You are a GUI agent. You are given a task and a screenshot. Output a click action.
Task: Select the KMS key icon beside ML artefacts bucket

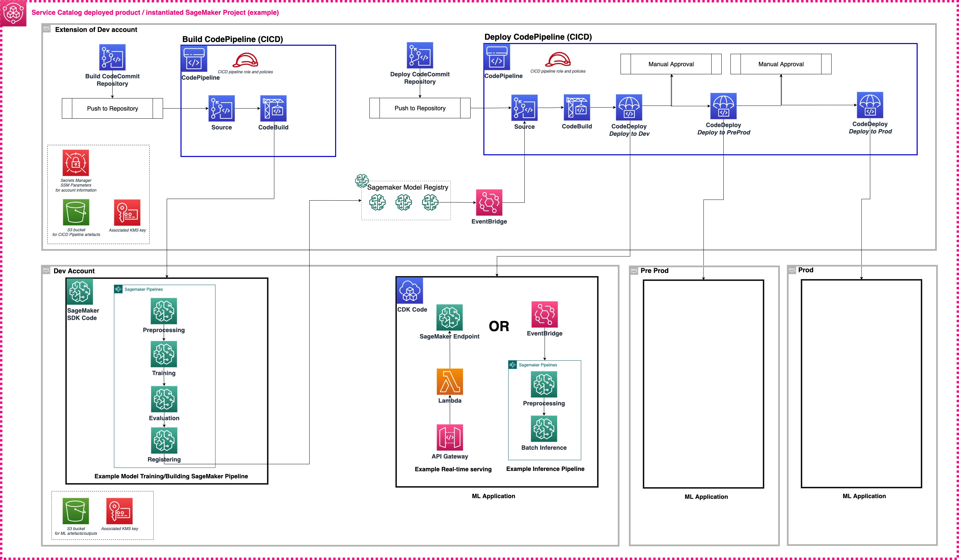[119, 511]
